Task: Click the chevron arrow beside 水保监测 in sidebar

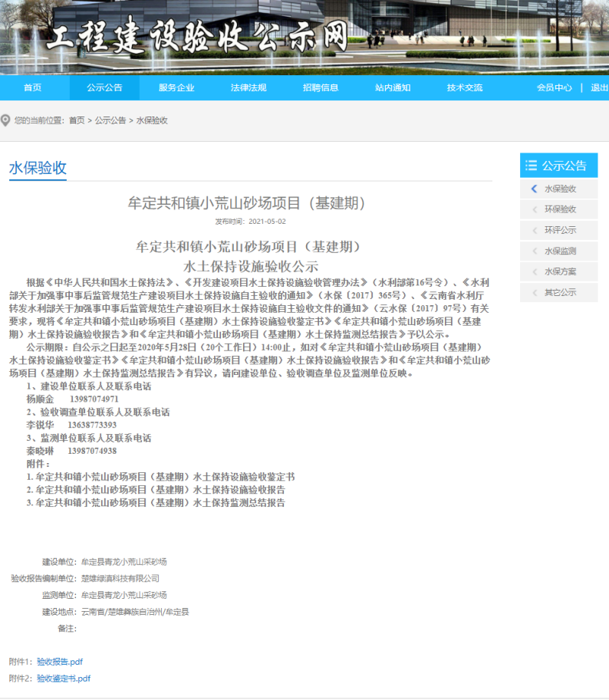Action: (x=534, y=251)
